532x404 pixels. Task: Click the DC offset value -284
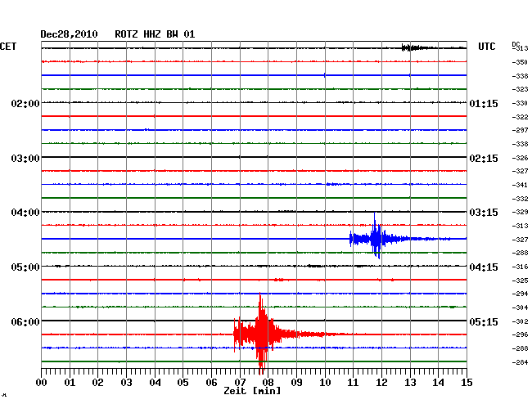tap(520, 362)
